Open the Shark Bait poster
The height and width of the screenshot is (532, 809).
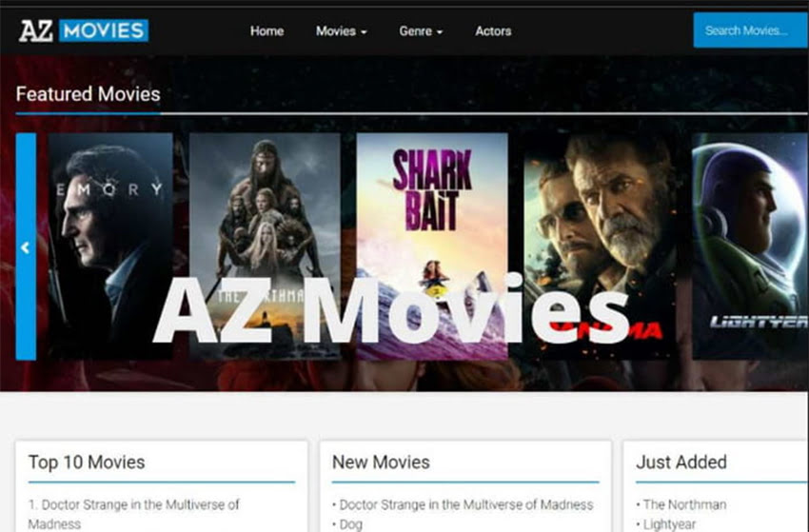(x=432, y=246)
